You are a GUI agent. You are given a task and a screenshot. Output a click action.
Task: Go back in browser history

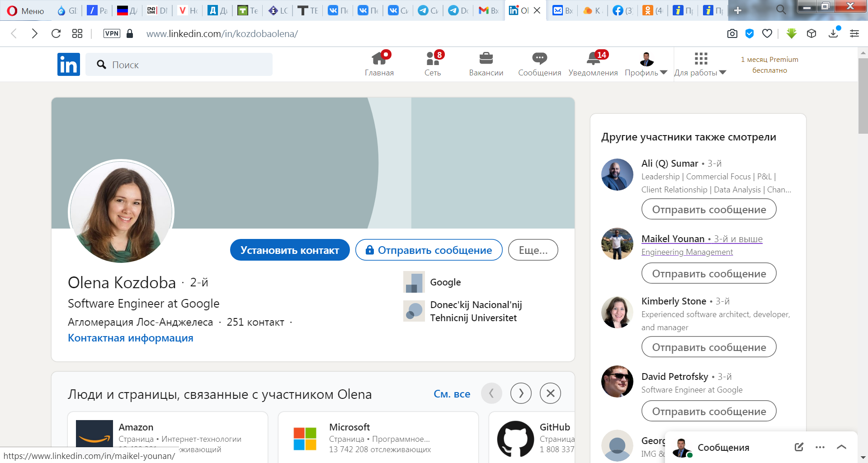click(x=14, y=33)
